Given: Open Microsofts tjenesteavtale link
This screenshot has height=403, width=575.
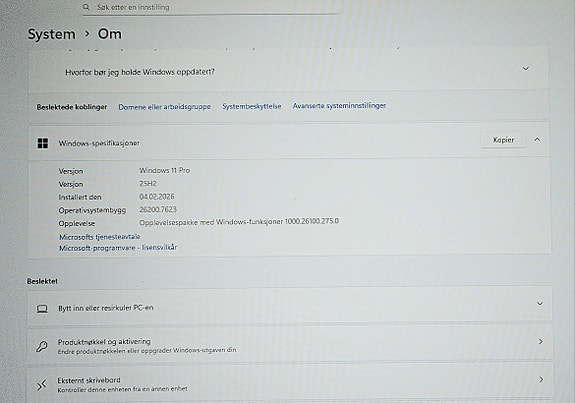Looking at the screenshot, I should pos(100,237).
